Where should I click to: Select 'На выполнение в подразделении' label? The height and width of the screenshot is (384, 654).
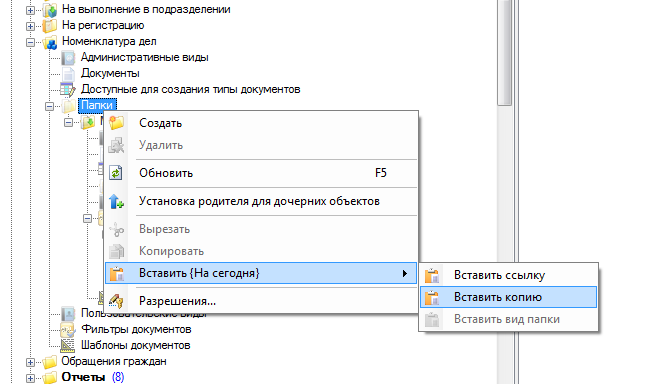[x=146, y=9]
